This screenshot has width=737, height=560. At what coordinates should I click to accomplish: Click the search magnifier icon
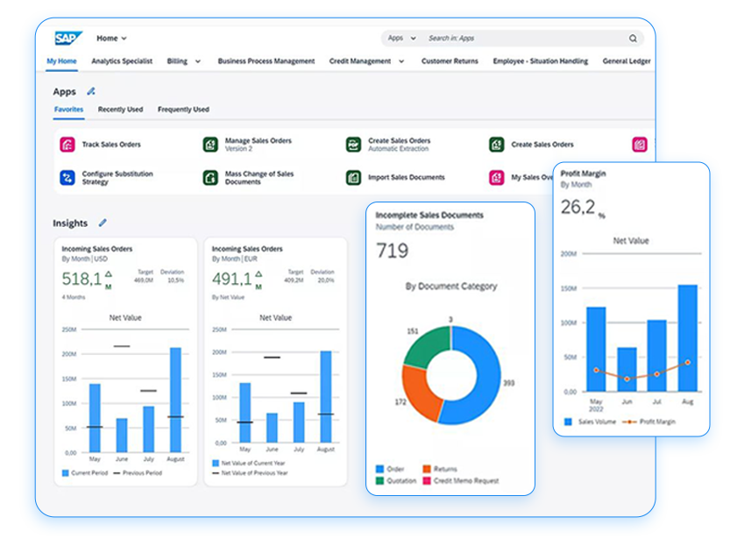tap(633, 39)
